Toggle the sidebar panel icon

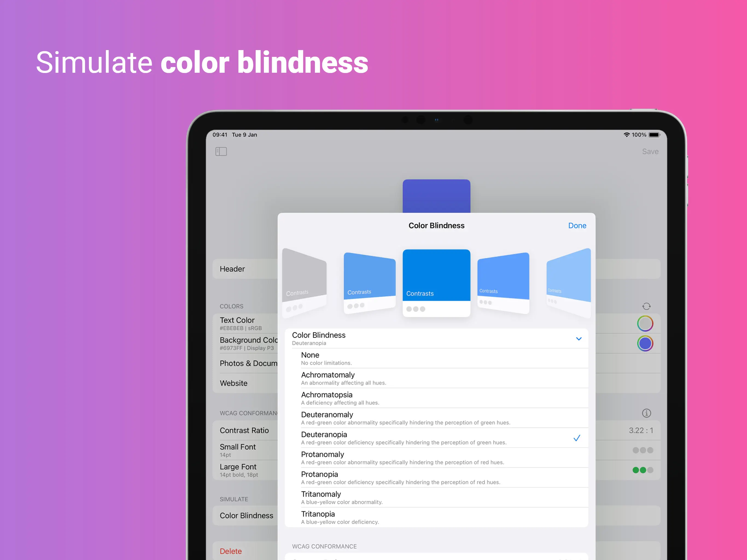[221, 151]
